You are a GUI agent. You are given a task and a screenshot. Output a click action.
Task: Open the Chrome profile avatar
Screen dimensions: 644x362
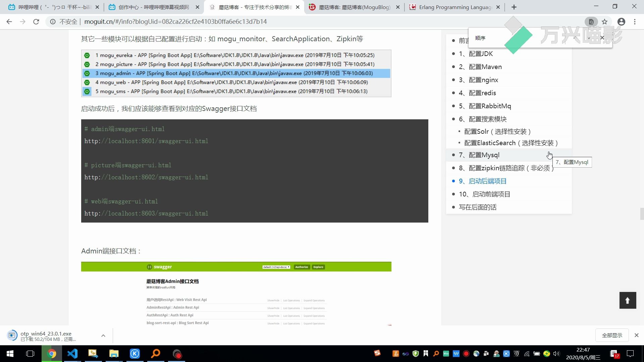(621, 22)
